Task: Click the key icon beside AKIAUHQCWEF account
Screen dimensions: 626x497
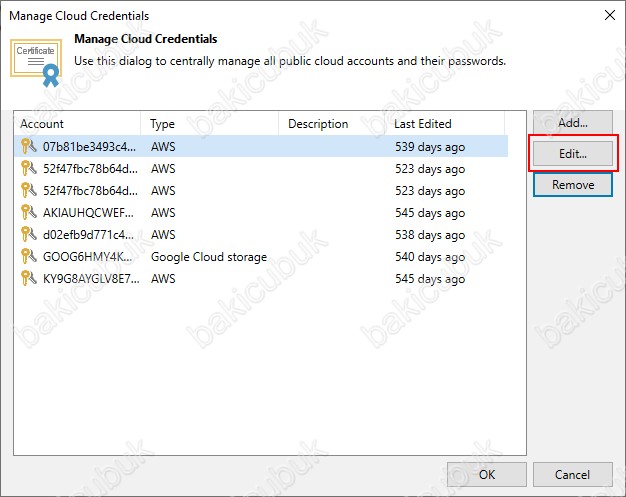Action: click(x=28, y=212)
